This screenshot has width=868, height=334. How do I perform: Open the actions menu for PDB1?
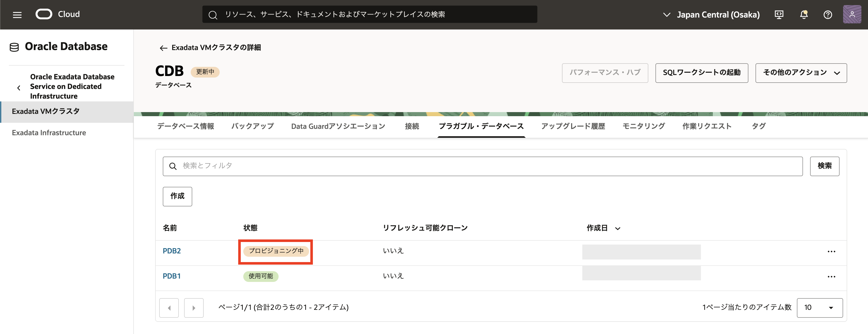[831, 277]
